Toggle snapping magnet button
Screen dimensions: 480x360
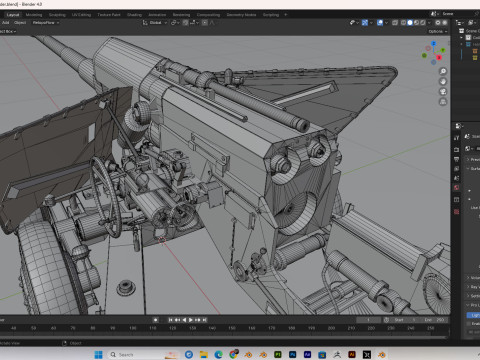click(186, 23)
